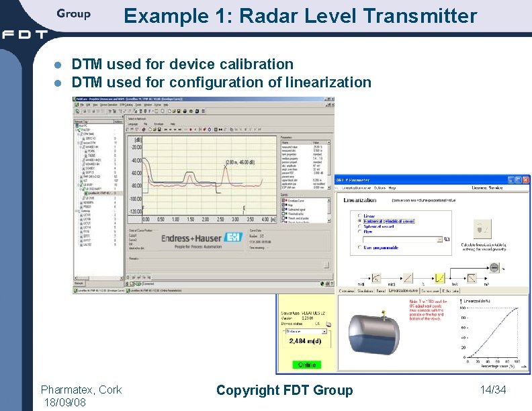This screenshot has height=411, width=532.
Task: Click the damping block in the signal flow
Action: [x=376, y=278]
